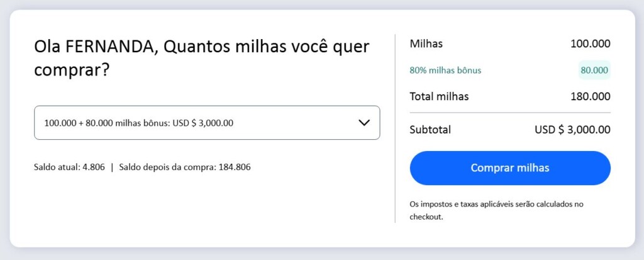Select the 180.000 total miles value
This screenshot has width=644, height=260.
(x=590, y=96)
